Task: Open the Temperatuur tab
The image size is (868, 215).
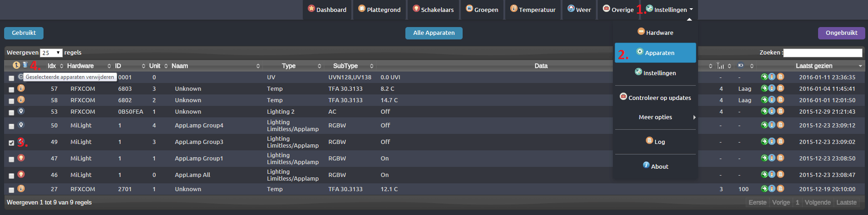Action: 533,10
